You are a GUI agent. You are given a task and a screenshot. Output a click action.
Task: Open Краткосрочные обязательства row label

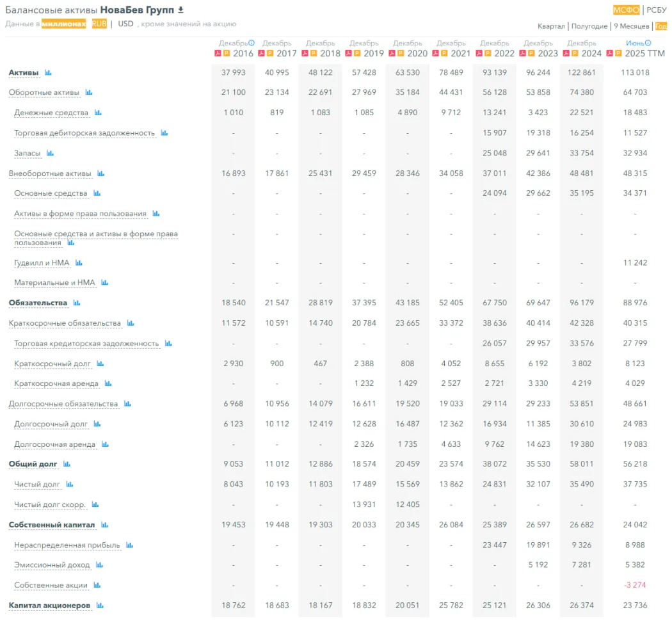click(x=65, y=323)
